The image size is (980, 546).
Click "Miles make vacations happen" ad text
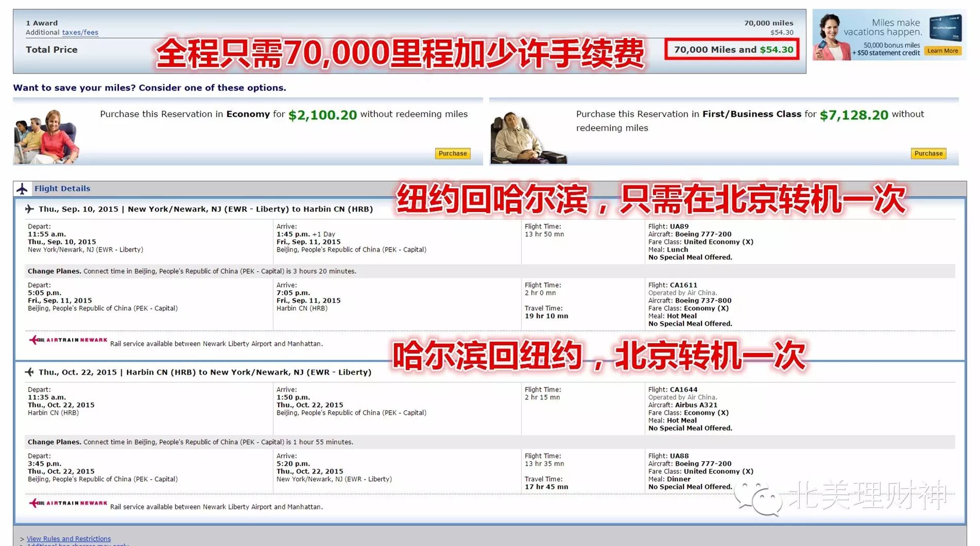click(883, 27)
